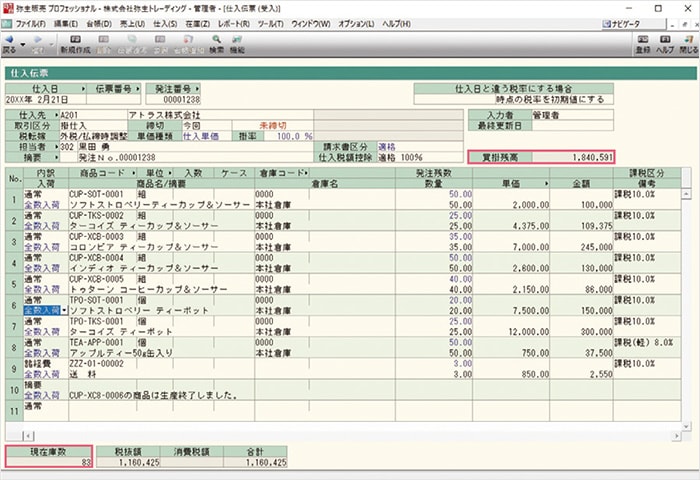The height and width of the screenshot is (480, 700).
Task: Click the vertical scrollbar up arrow
Action: coord(686,194)
